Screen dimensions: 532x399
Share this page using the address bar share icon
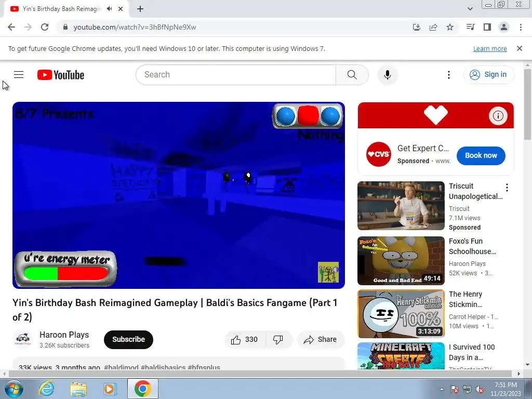(x=433, y=27)
